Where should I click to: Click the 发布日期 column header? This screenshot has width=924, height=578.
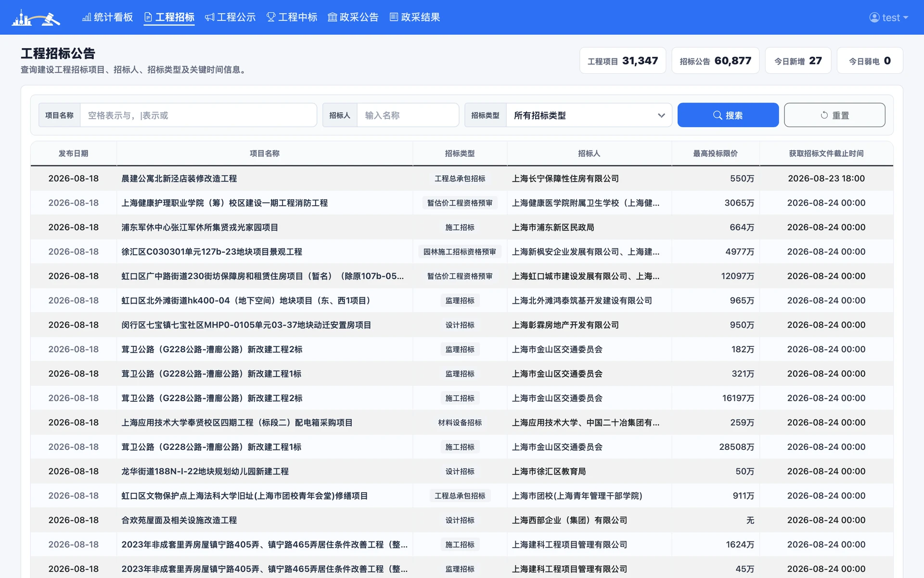click(73, 154)
